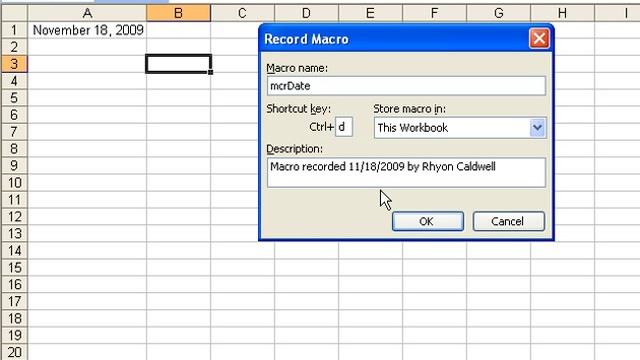Select row 7 header
The height and width of the screenshot is (360, 640).
14,131
